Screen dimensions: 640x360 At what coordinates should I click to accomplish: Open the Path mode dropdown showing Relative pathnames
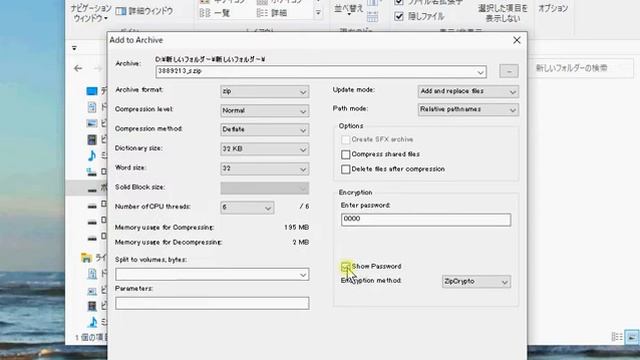tap(468, 109)
